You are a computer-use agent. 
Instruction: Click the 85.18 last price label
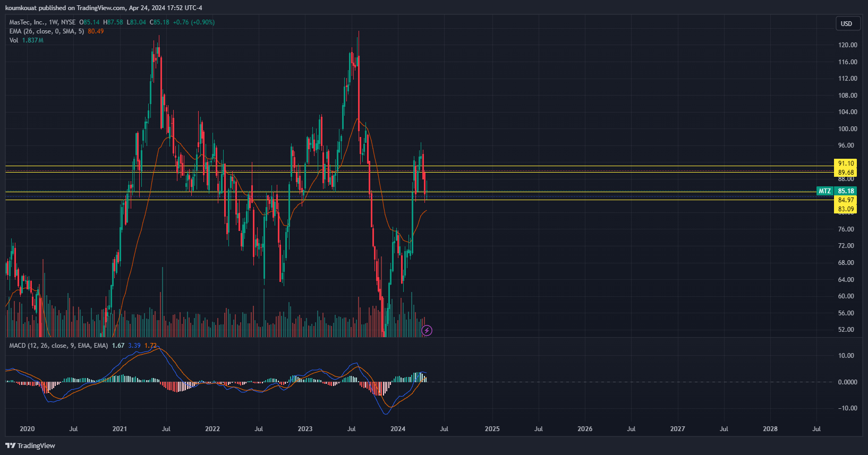[x=846, y=191]
